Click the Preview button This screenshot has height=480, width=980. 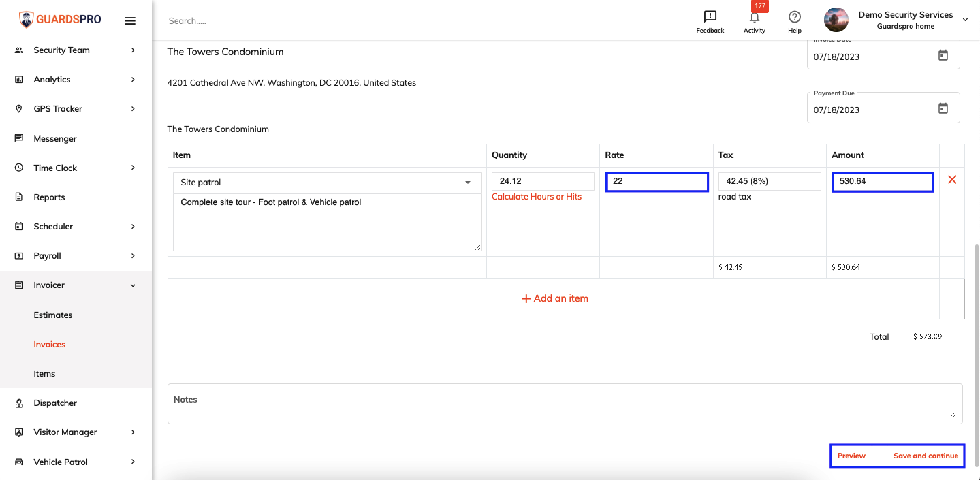click(851, 456)
